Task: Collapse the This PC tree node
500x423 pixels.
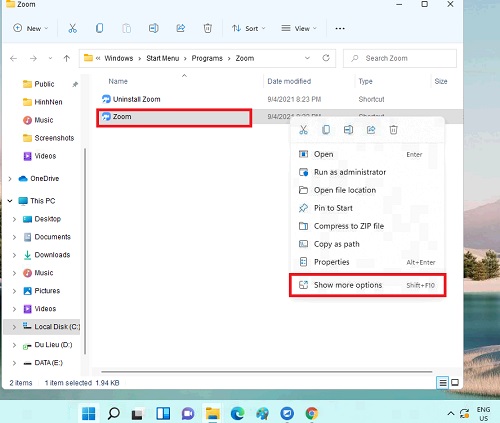Action: [x=10, y=201]
